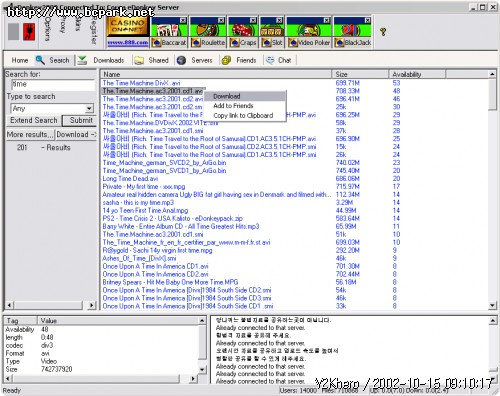The height and width of the screenshot is (396, 500).
Task: Click results list scroll down arrow
Action: [492, 305]
